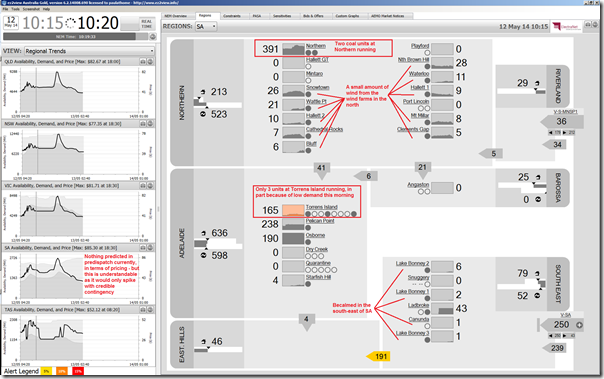Open the Torrens Island station link
This screenshot has height=379, width=604.
tap(321, 207)
